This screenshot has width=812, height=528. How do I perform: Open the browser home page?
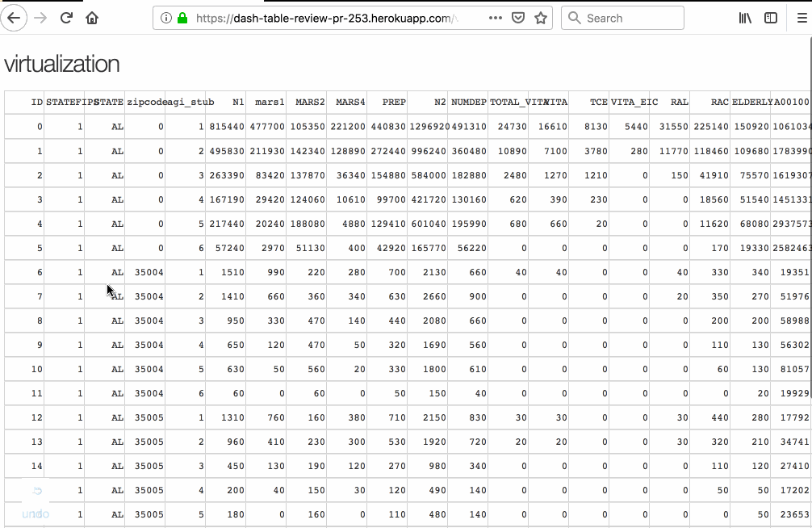92,18
